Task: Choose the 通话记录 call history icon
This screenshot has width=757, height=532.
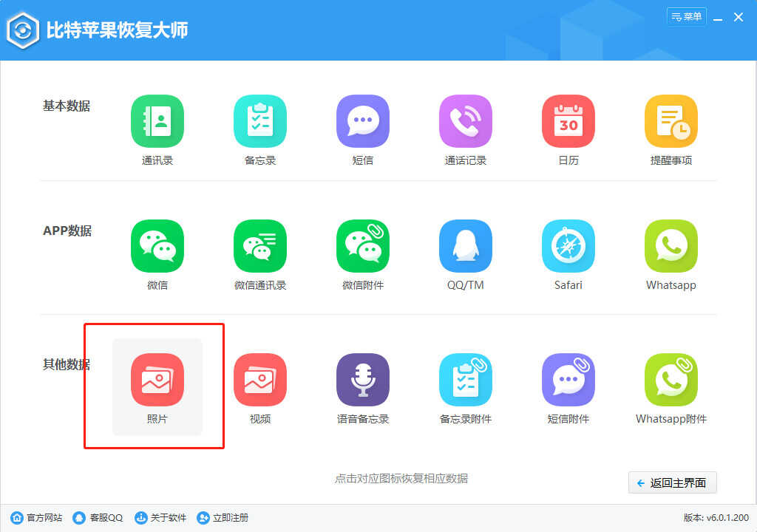Action: 466,121
